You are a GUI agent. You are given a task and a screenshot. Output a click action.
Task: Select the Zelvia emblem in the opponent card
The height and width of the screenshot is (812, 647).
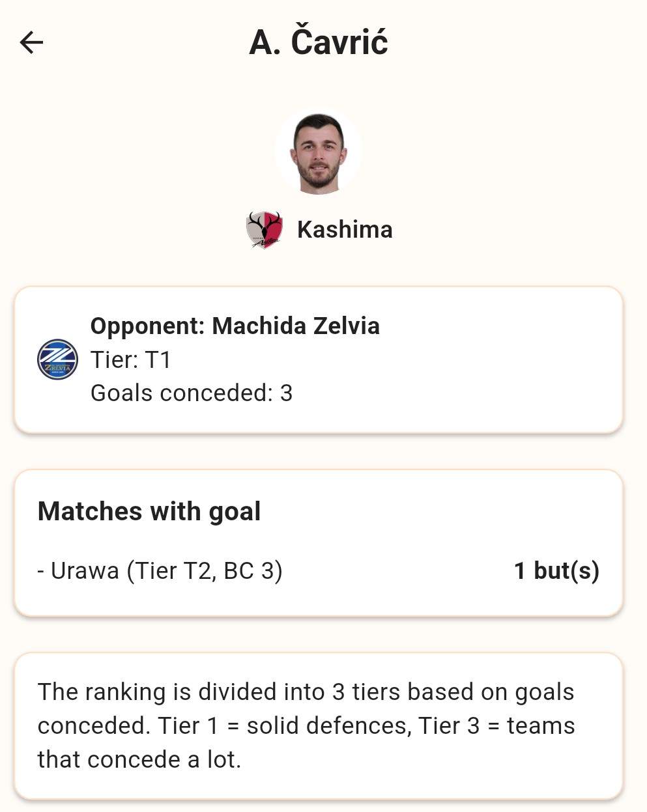[57, 359]
